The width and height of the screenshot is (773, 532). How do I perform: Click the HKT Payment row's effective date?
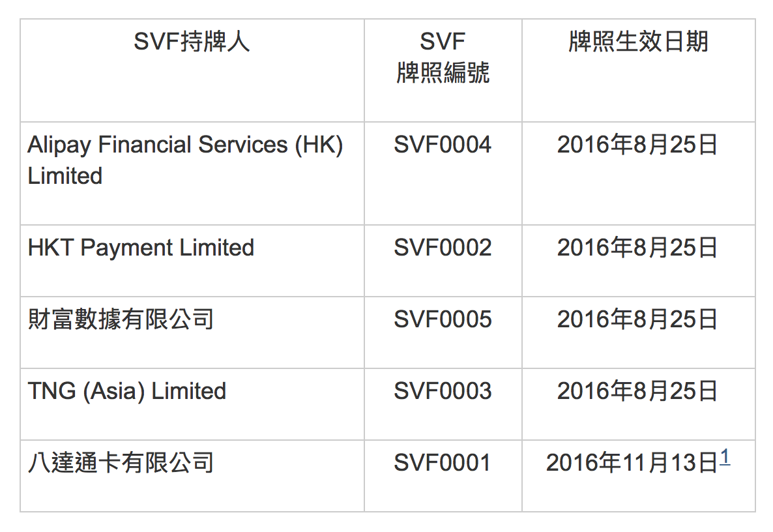coord(637,248)
